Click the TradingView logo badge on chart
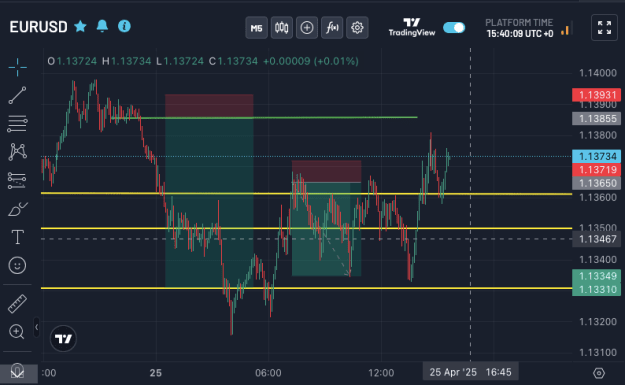625x385 pixels. (63, 339)
